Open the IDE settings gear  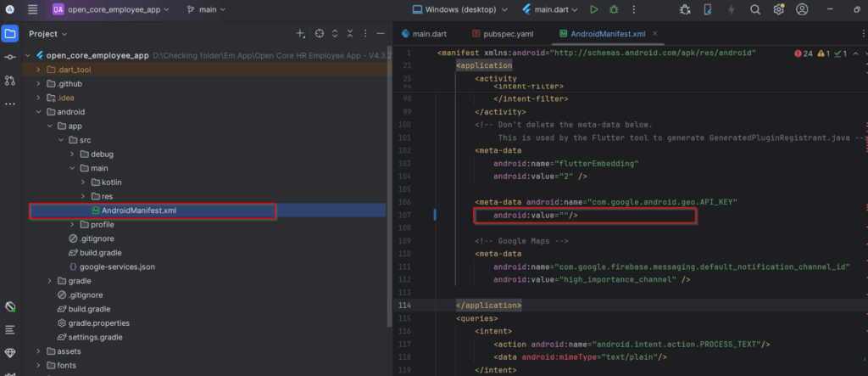tap(778, 9)
